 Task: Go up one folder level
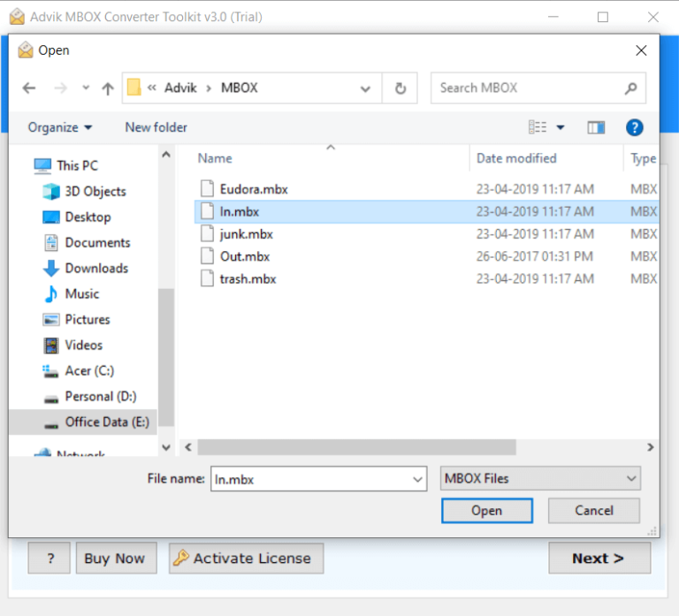coord(108,88)
